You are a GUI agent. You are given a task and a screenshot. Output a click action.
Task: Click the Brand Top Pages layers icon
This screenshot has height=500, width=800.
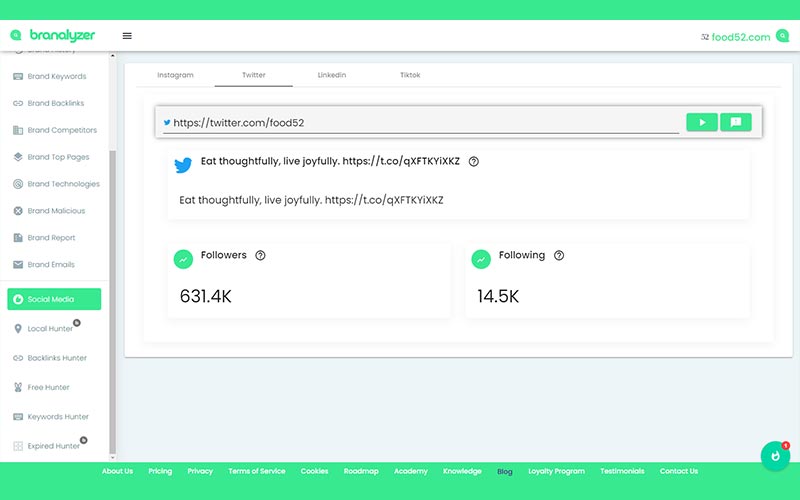coord(18,157)
